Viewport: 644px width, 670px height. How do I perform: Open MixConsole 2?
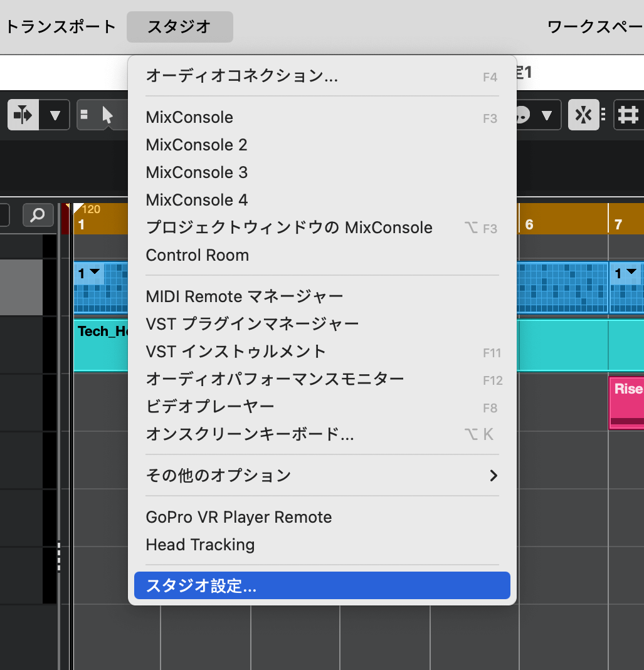(322, 145)
